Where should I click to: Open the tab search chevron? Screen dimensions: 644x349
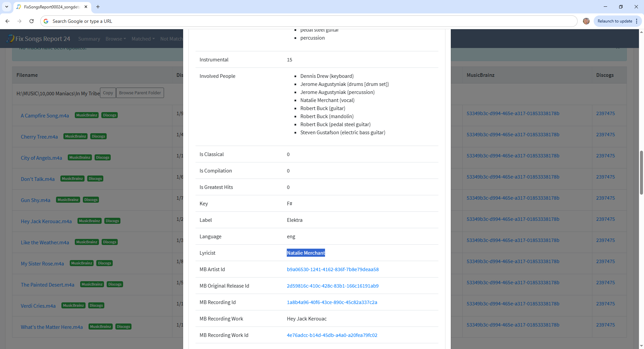6,7
